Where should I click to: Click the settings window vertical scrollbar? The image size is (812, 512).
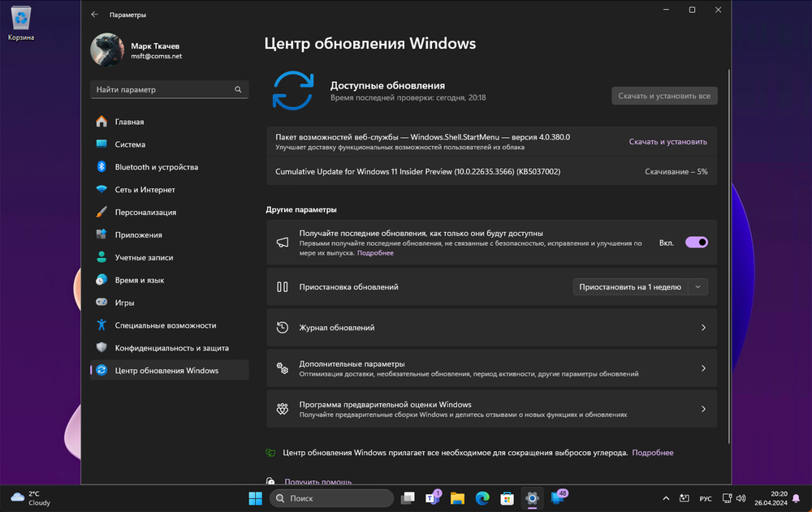click(728, 256)
